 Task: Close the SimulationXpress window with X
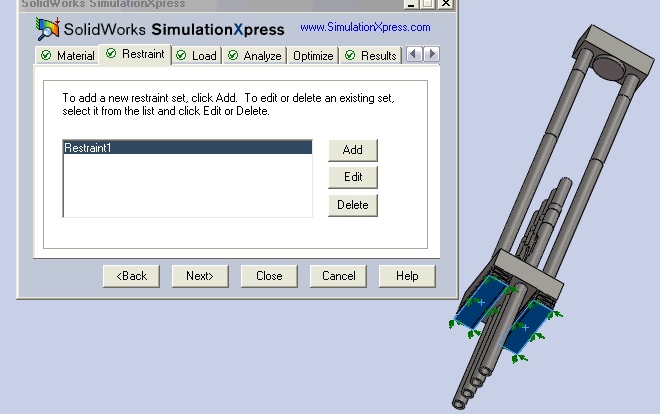point(445,4)
